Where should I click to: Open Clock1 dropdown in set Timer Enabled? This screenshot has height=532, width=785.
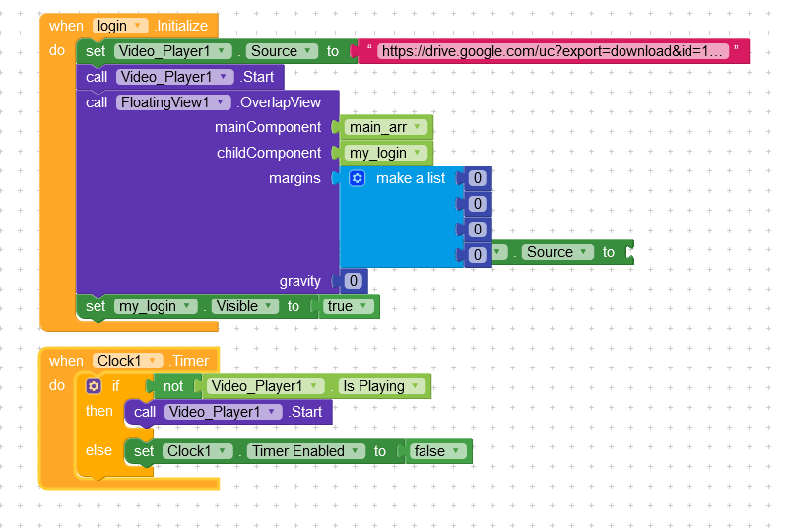click(x=198, y=451)
